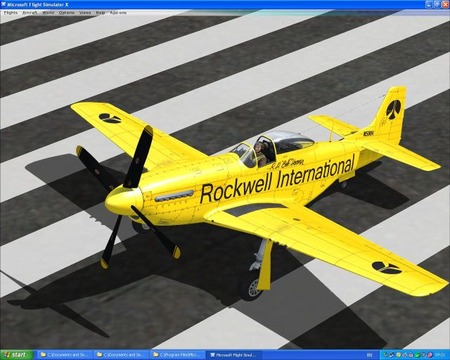Open the World menu

(48, 13)
